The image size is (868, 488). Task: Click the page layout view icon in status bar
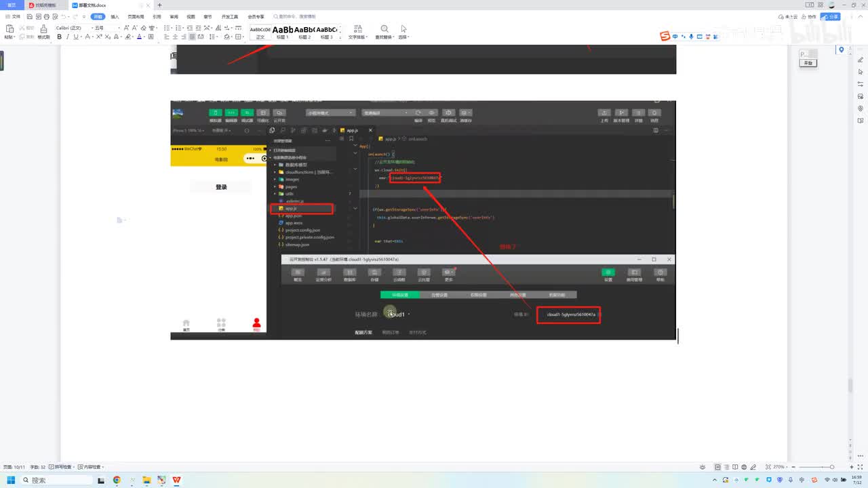coord(719,468)
